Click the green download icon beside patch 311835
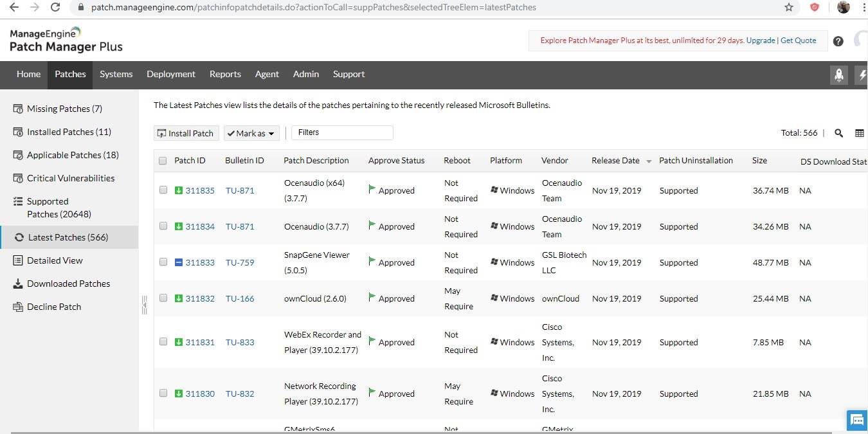Image resolution: width=868 pixels, height=434 pixels. coord(178,190)
